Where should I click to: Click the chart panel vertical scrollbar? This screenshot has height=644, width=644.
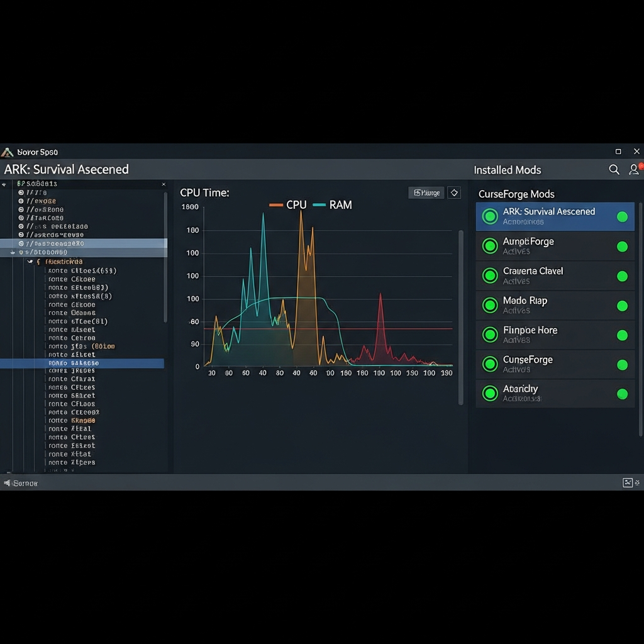coord(461,318)
